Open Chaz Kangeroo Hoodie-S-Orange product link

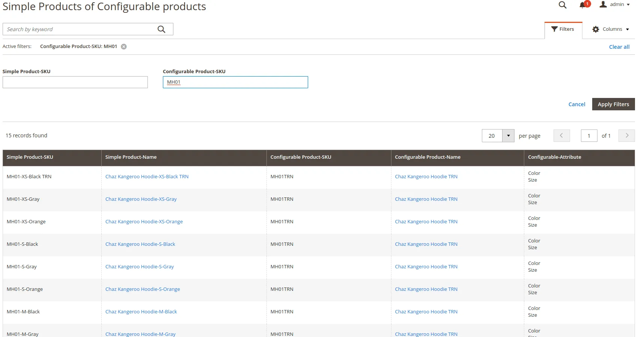(x=143, y=289)
